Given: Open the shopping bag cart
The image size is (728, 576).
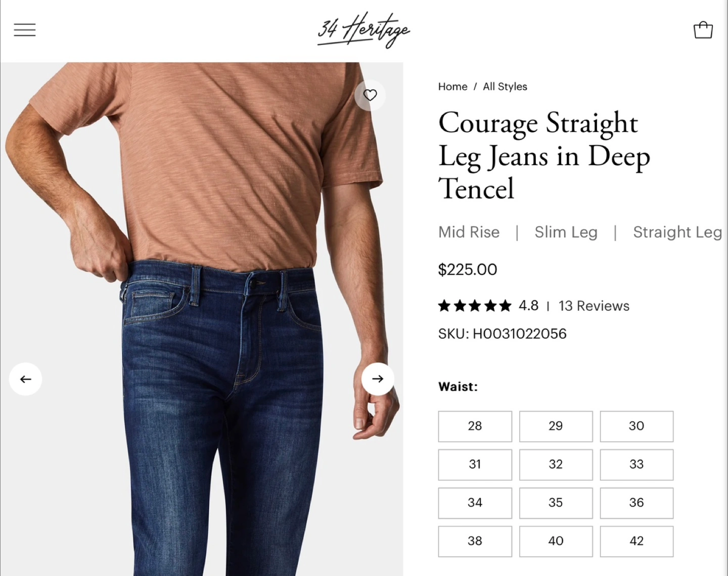Looking at the screenshot, I should (x=703, y=30).
